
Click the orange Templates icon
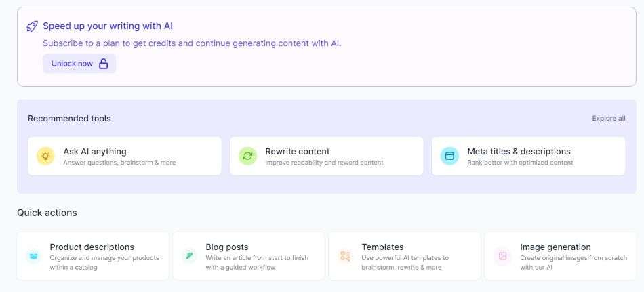[x=346, y=256]
